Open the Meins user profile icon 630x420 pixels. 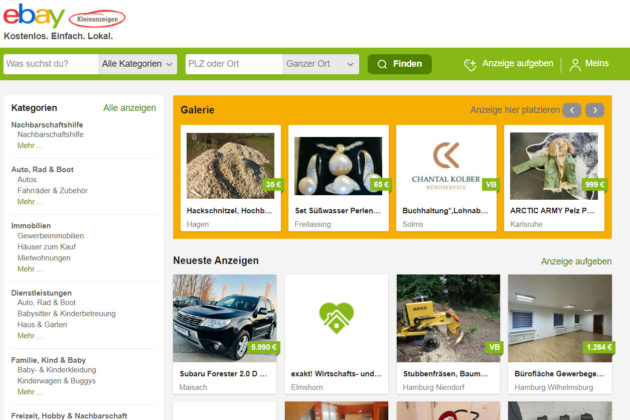575,64
